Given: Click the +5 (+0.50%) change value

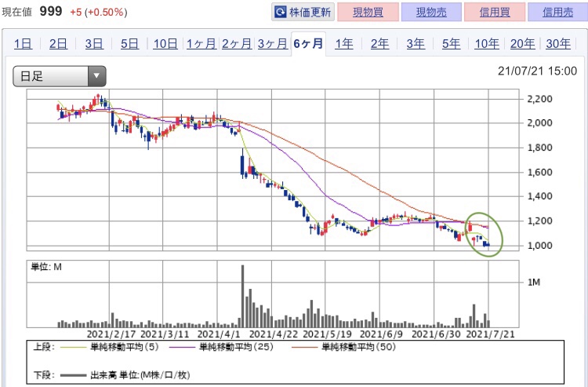Looking at the screenshot, I should (x=99, y=13).
